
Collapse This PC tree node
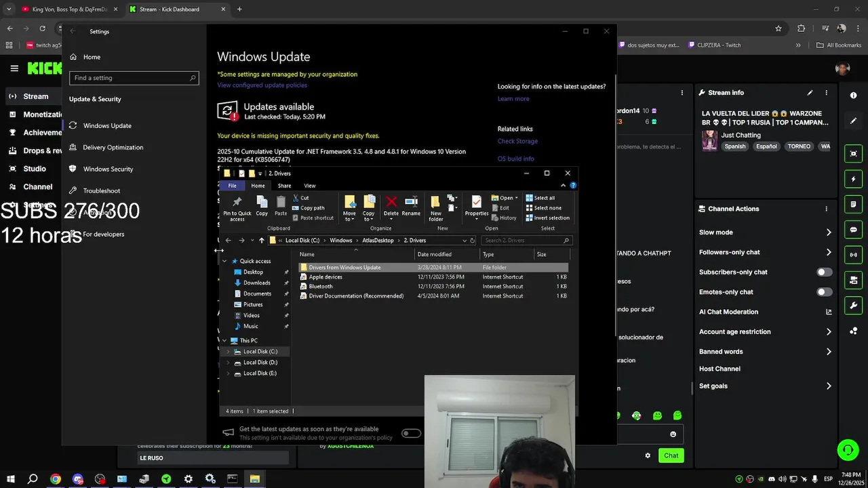point(224,341)
